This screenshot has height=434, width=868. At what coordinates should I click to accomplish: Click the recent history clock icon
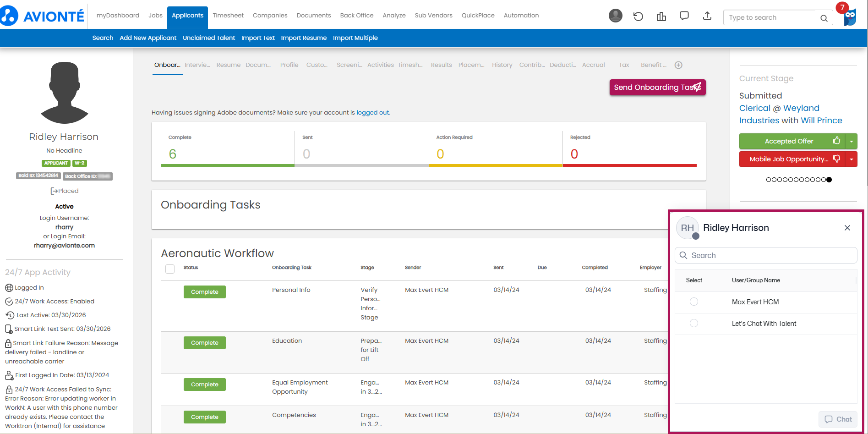[x=638, y=17]
